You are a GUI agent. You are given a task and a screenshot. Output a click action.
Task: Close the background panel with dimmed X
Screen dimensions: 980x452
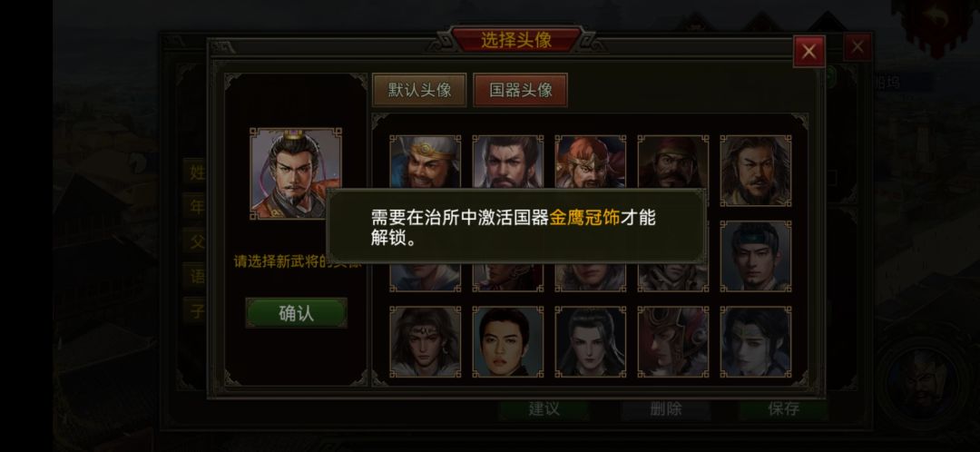pyautogui.click(x=857, y=47)
